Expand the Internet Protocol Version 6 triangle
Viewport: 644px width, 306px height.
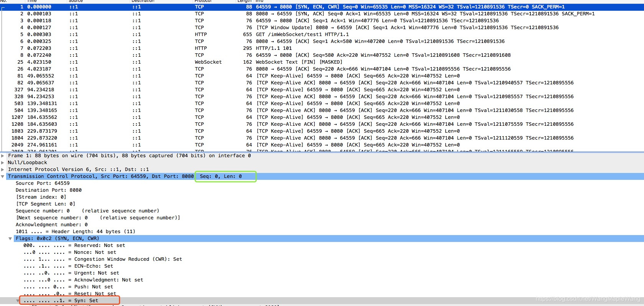pyautogui.click(x=3, y=169)
